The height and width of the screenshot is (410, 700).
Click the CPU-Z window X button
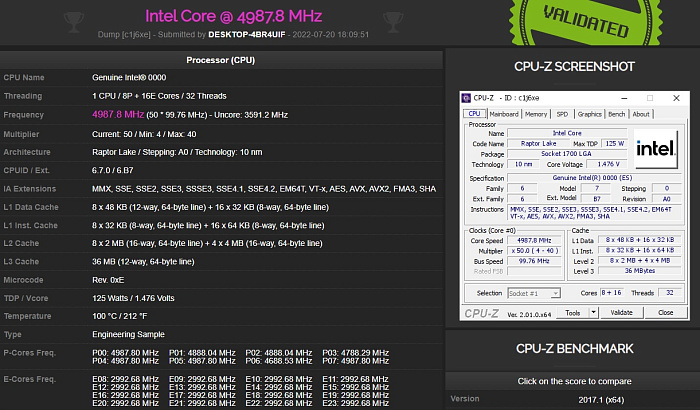tap(676, 98)
